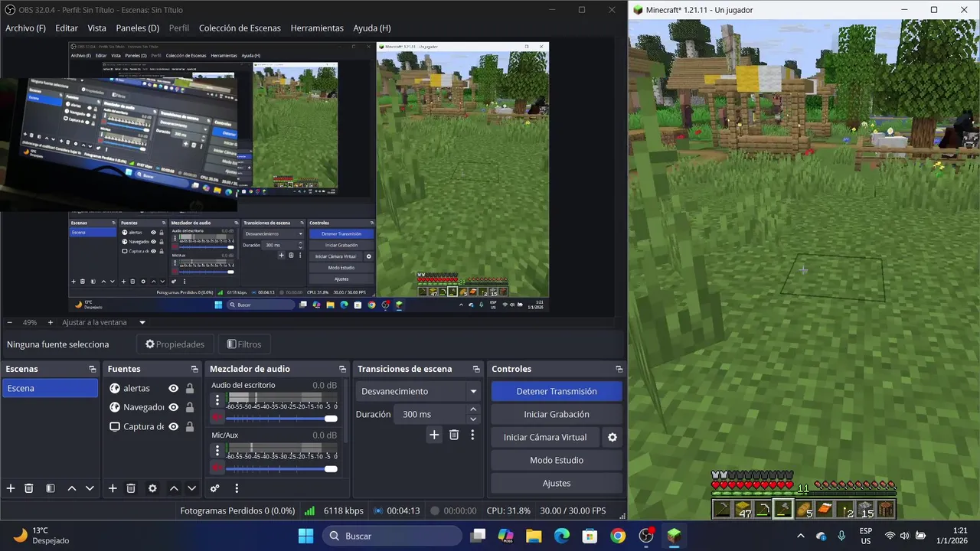Image resolution: width=980 pixels, height=551 pixels.
Task: Toggle visibility of Captura de source
Action: (174, 426)
